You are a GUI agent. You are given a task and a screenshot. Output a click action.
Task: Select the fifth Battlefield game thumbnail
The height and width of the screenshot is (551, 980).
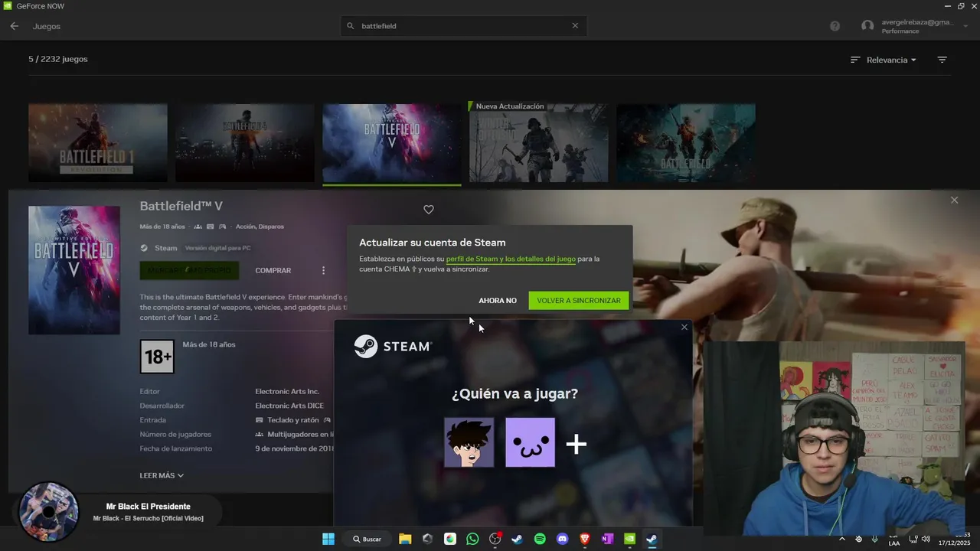click(x=686, y=143)
